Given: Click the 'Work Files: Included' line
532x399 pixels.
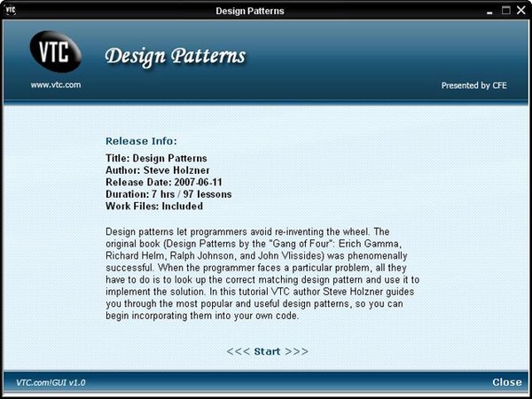Looking at the screenshot, I should [153, 206].
